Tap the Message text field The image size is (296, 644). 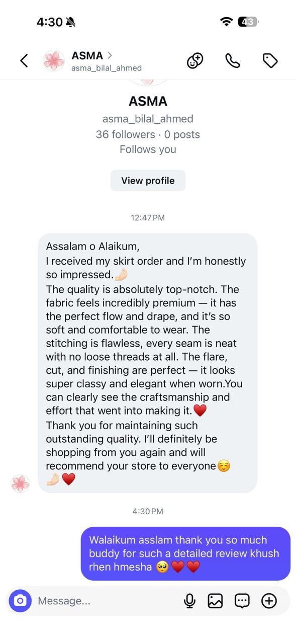pos(106,601)
